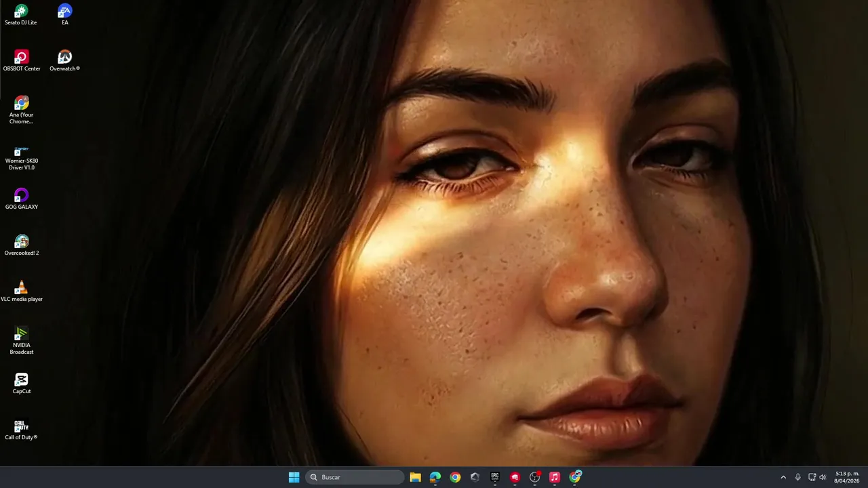Viewport: 868px width, 488px height.
Task: Select the Call of Duty desktop shortcut
Action: click(x=21, y=430)
